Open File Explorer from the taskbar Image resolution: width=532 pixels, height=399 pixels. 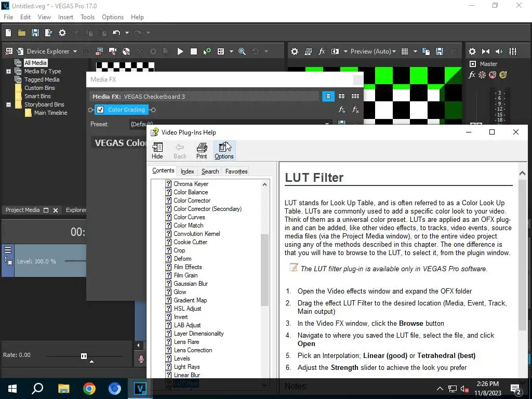(63, 389)
